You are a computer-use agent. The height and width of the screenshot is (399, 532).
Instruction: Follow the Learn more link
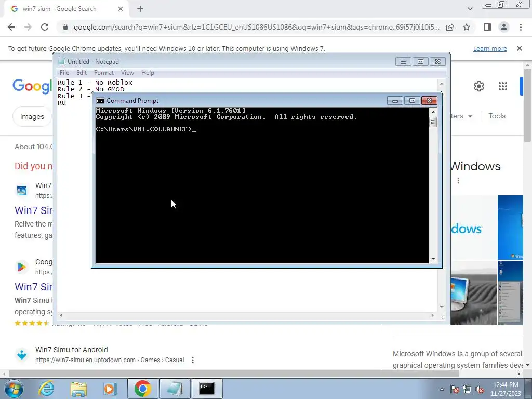click(x=490, y=48)
